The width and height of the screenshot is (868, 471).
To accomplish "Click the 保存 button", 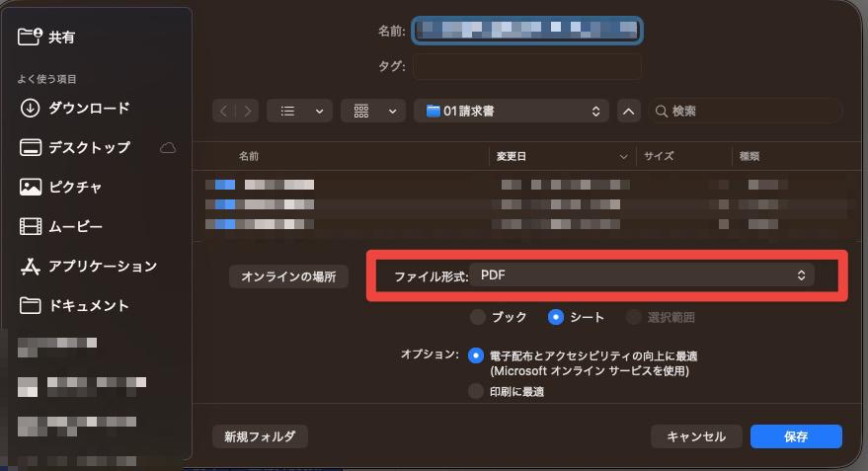I will (x=796, y=436).
